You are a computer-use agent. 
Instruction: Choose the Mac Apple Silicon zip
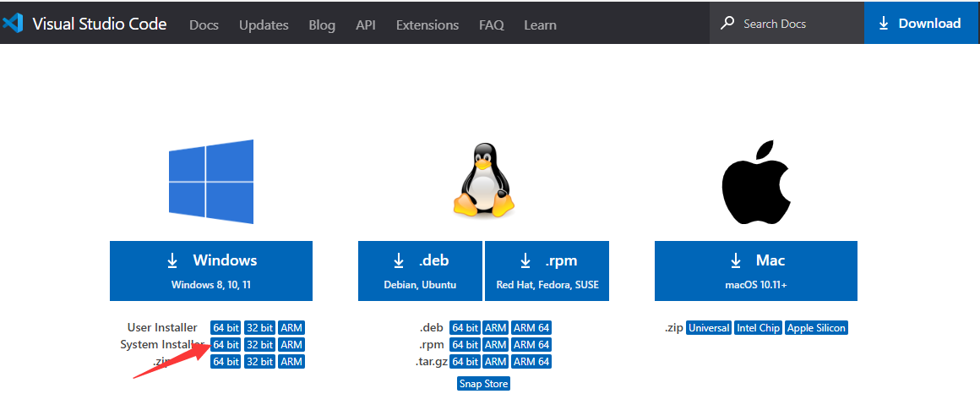click(x=816, y=328)
